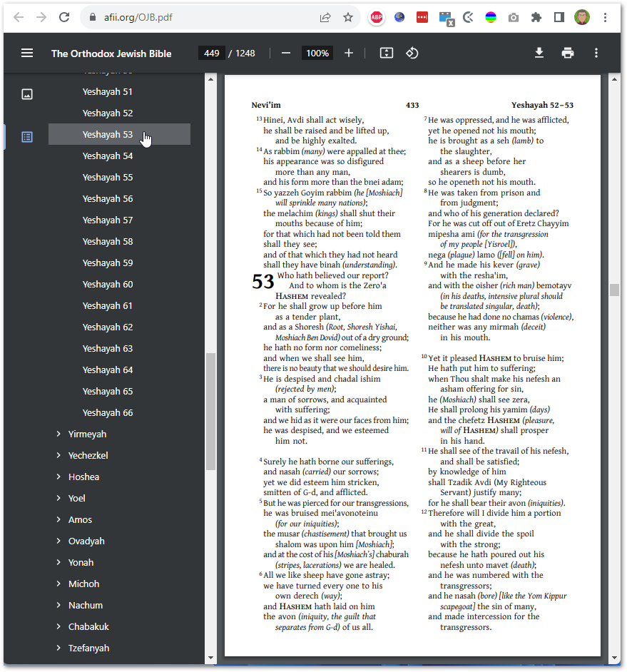627x672 pixels.
Task: Jump to Yeshayah 54 chapter
Action: 108,156
